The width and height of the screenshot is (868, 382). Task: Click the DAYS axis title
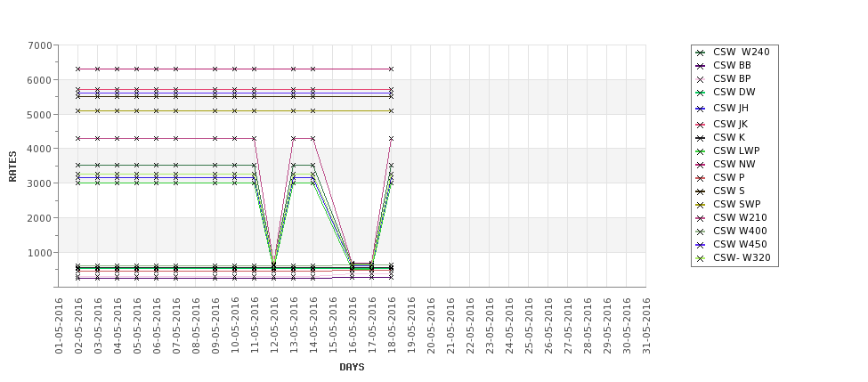tap(352, 367)
